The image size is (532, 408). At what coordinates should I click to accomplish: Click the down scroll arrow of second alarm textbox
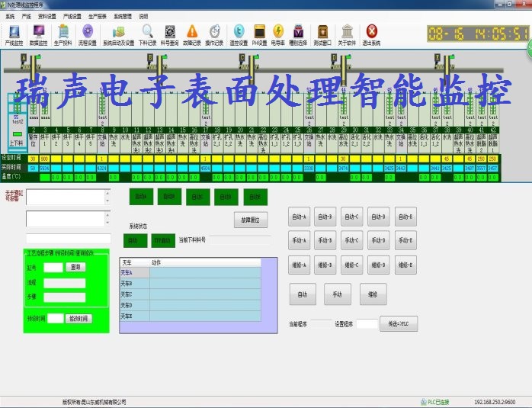(107, 223)
